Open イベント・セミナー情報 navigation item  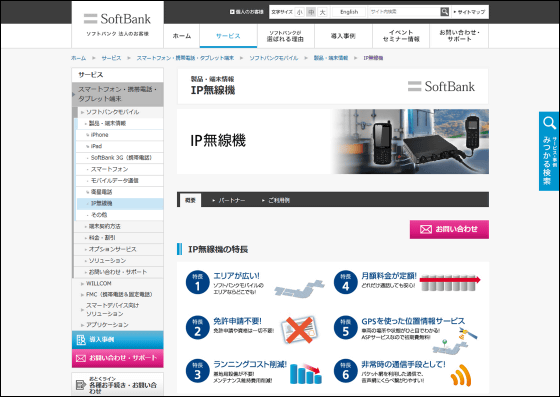401,36
